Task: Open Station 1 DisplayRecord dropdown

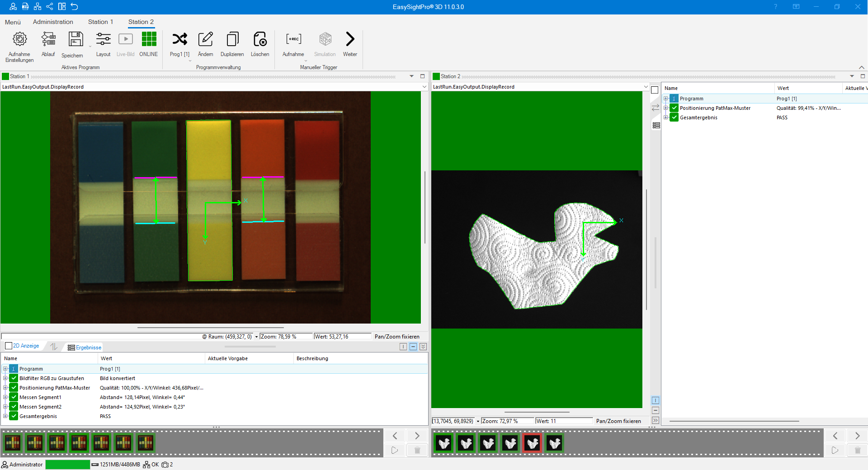Action: click(x=424, y=87)
